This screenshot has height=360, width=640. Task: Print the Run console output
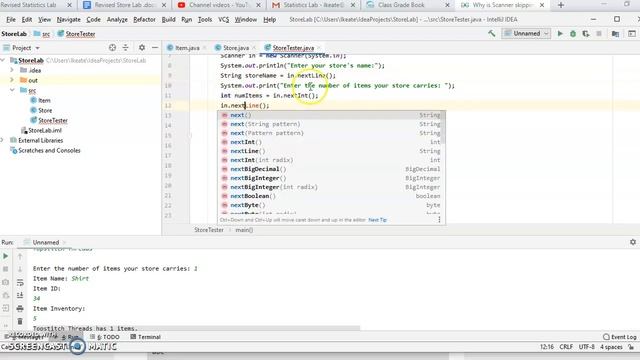(x=20, y=309)
